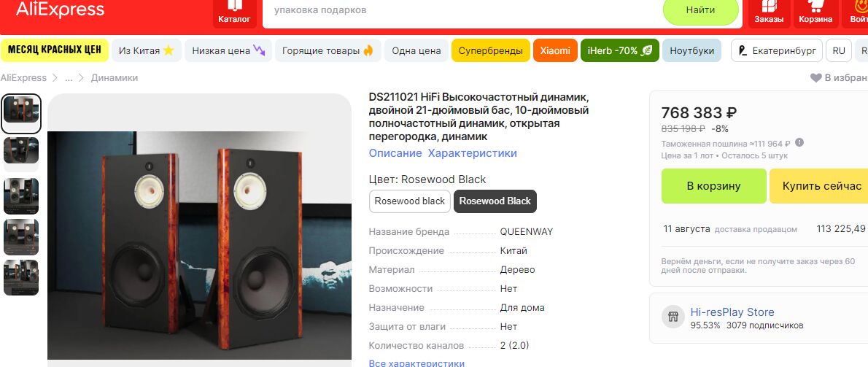Select the Екатеринбург location pin
868x367 pixels.
[x=743, y=51]
